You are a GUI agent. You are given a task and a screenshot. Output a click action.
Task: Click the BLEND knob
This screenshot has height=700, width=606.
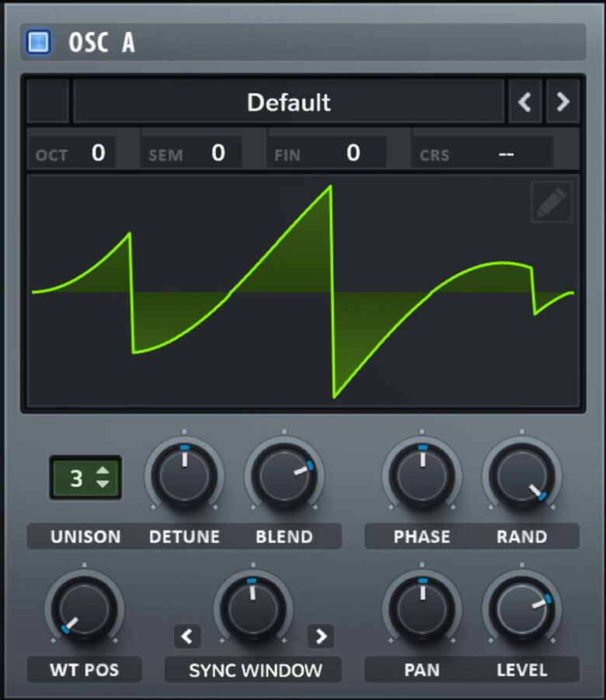[x=284, y=475]
